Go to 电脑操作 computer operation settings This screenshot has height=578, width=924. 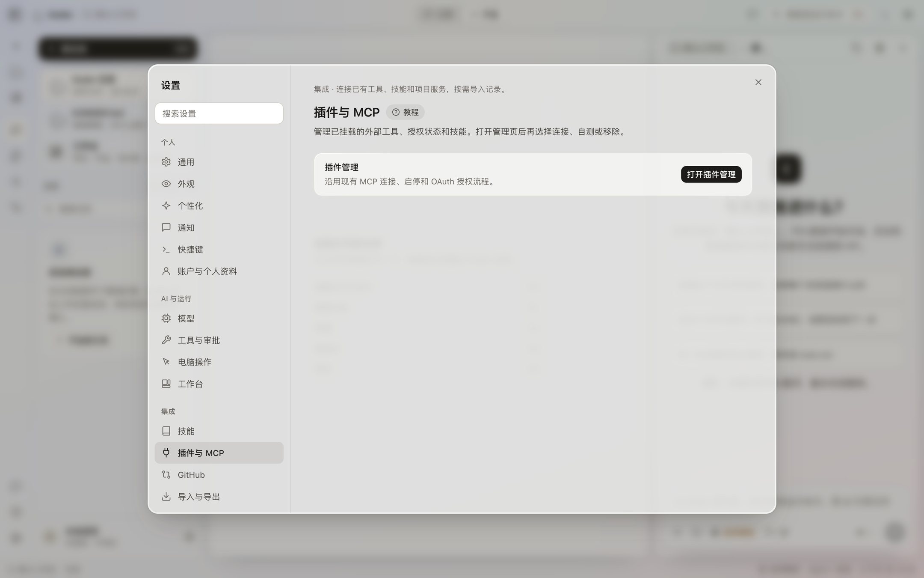[x=219, y=362]
